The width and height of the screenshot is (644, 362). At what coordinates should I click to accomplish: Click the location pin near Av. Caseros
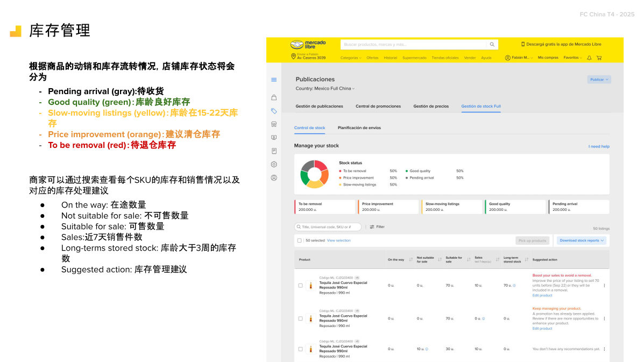coord(293,56)
